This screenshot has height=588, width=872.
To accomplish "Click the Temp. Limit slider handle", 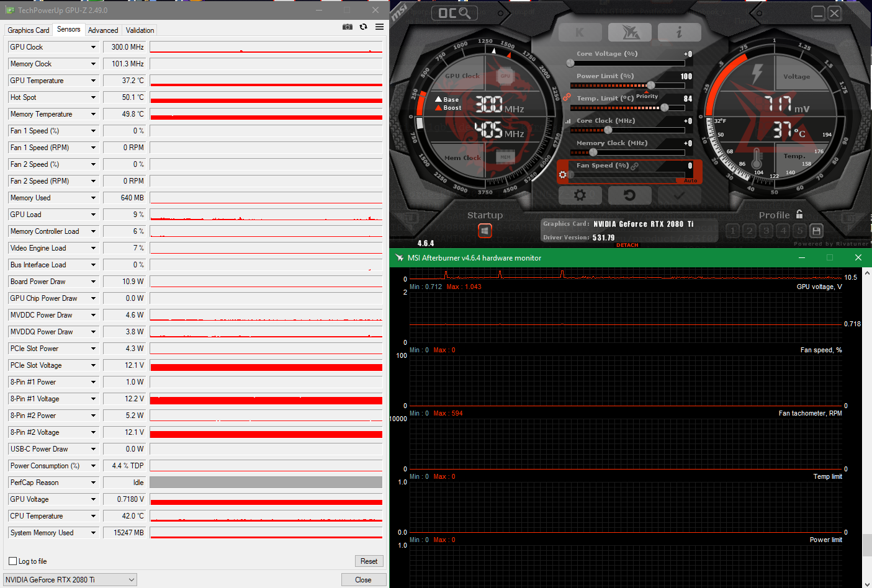I will point(665,108).
